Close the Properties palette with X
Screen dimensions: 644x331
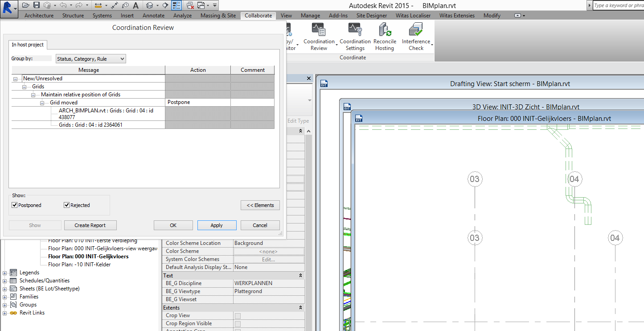[x=309, y=78]
